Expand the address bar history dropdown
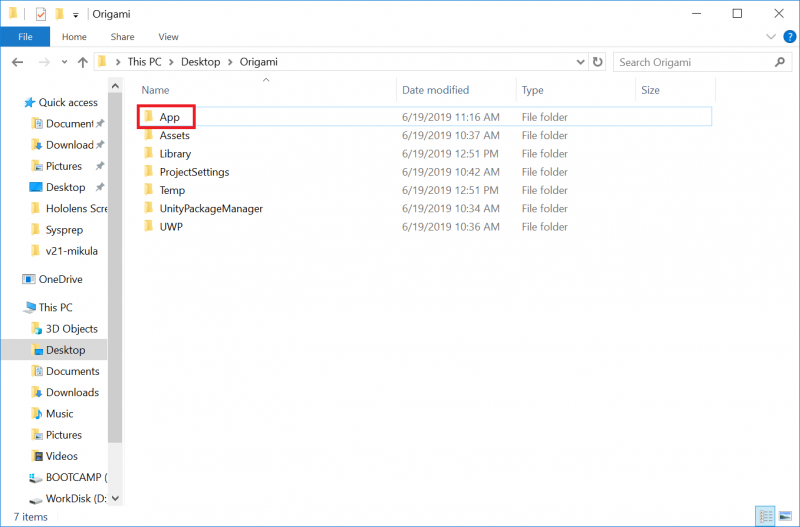The height and width of the screenshot is (527, 800). 580,62
